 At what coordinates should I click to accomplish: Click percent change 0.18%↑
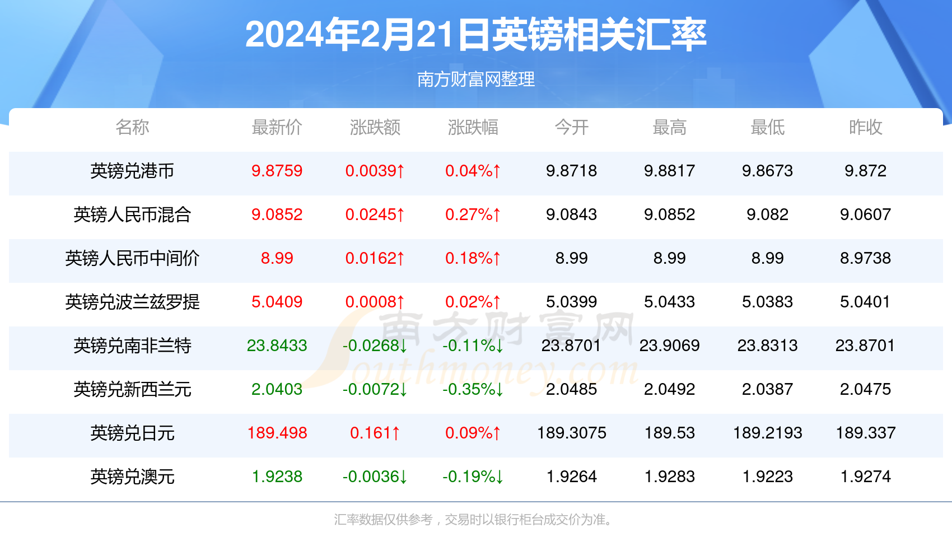coord(473,258)
